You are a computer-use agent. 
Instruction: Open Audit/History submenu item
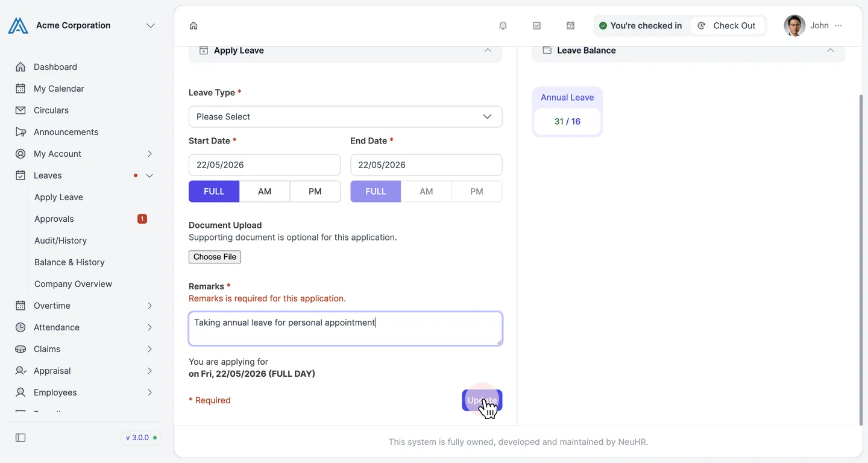pyautogui.click(x=60, y=241)
